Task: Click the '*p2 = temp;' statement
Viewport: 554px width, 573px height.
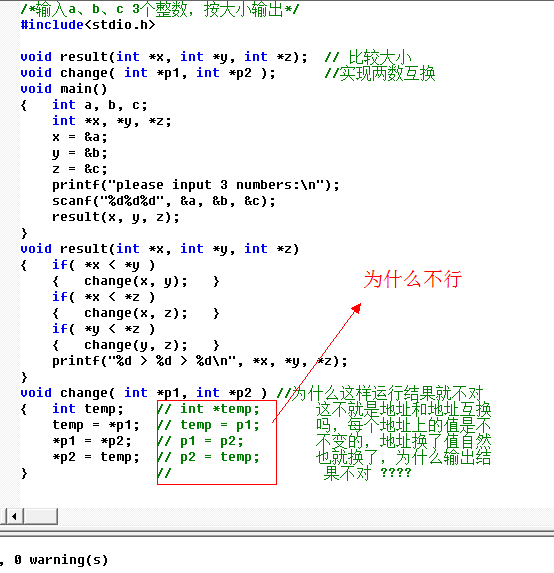Action: (x=96, y=457)
